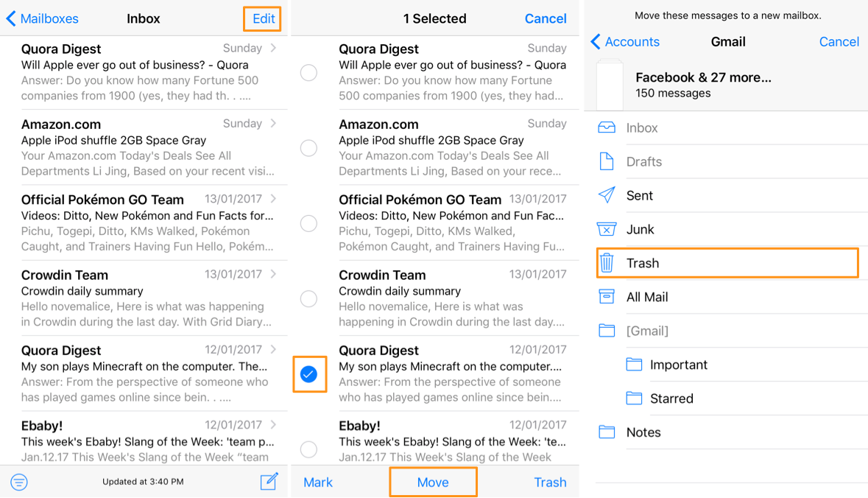This screenshot has height=498, width=868.
Task: Open the mailbox filter icon
Action: [19, 483]
